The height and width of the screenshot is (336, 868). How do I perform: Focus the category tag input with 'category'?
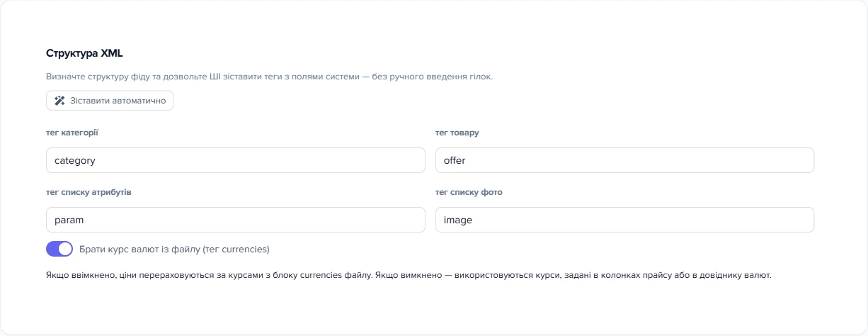[x=236, y=160]
